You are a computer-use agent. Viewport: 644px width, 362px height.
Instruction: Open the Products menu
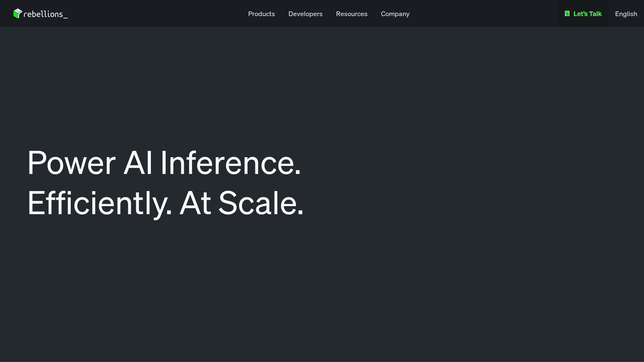point(261,14)
